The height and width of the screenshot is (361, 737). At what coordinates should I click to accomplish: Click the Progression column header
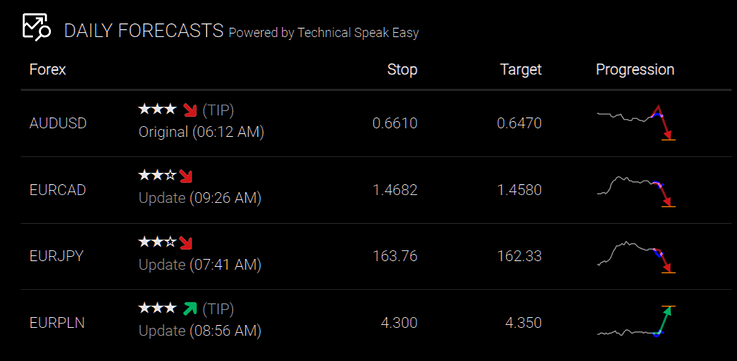(635, 70)
